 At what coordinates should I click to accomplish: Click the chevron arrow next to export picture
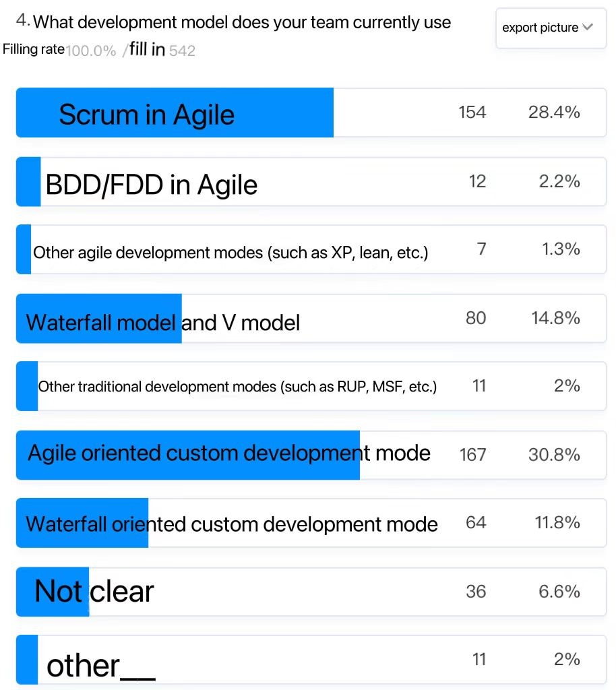pyautogui.click(x=587, y=27)
